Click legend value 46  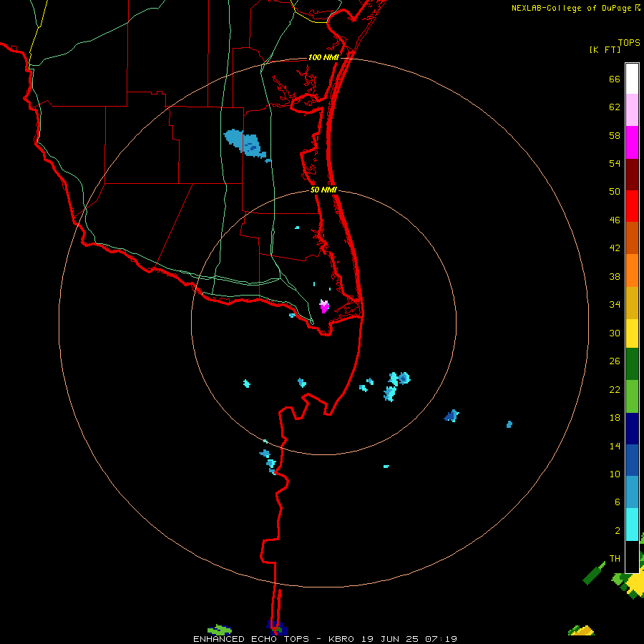point(615,220)
